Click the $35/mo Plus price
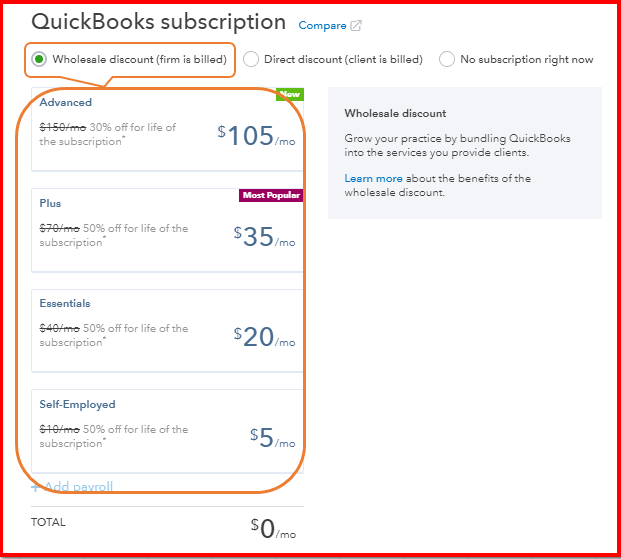 264,237
